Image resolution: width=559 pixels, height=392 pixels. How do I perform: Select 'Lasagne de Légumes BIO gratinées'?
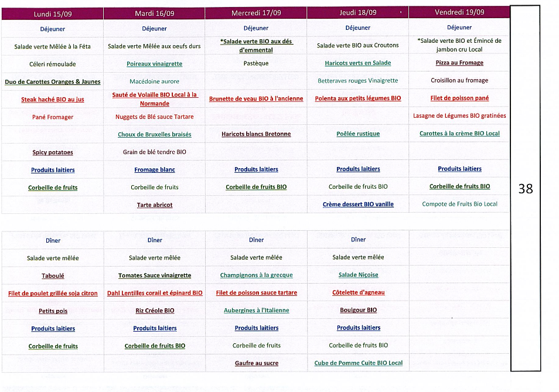coord(459,115)
